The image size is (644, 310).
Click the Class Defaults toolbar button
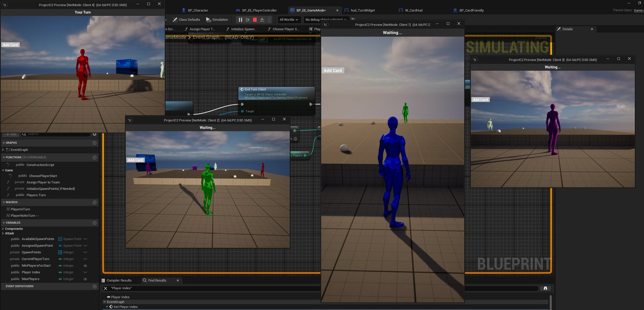tap(186, 19)
